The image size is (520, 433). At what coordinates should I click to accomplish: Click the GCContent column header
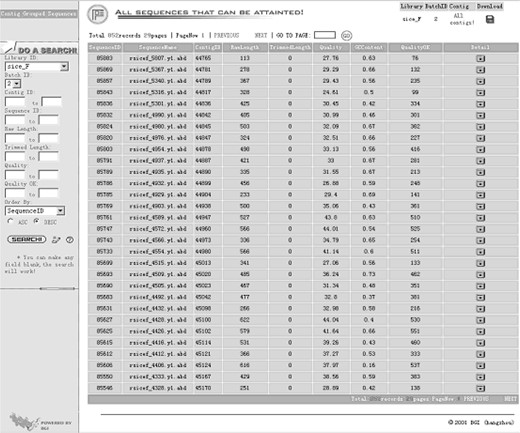click(369, 47)
